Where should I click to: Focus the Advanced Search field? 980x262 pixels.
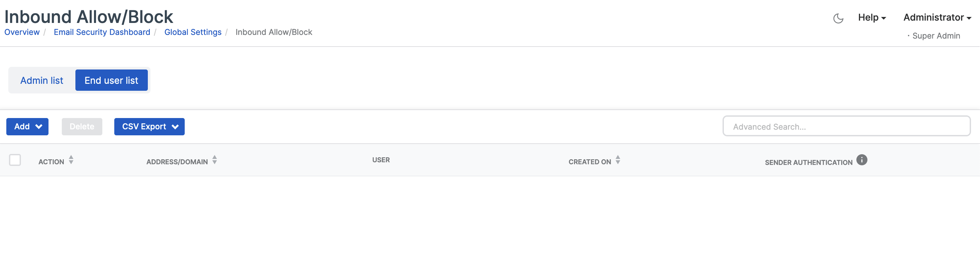[x=846, y=127]
